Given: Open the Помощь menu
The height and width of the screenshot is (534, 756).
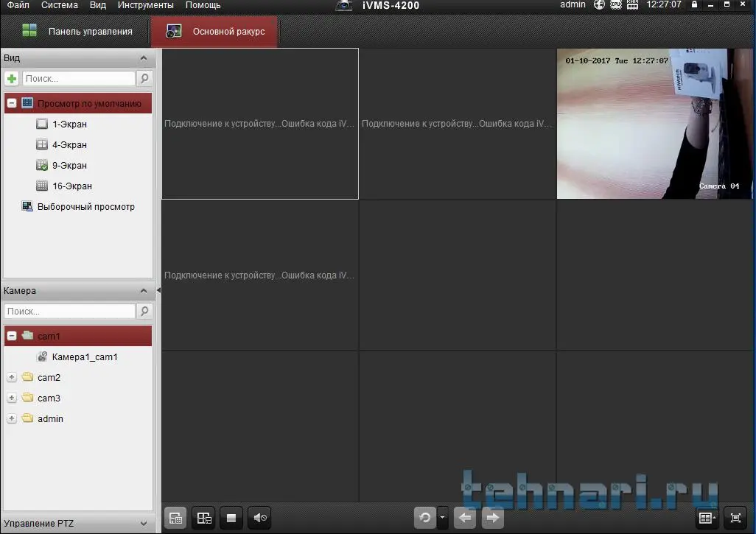Looking at the screenshot, I should (x=203, y=5).
